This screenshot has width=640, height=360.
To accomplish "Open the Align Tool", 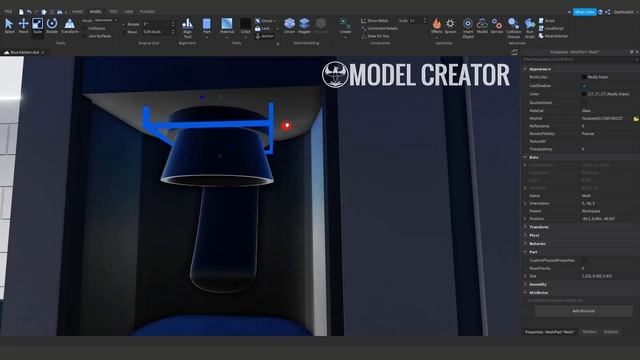I will [187, 28].
